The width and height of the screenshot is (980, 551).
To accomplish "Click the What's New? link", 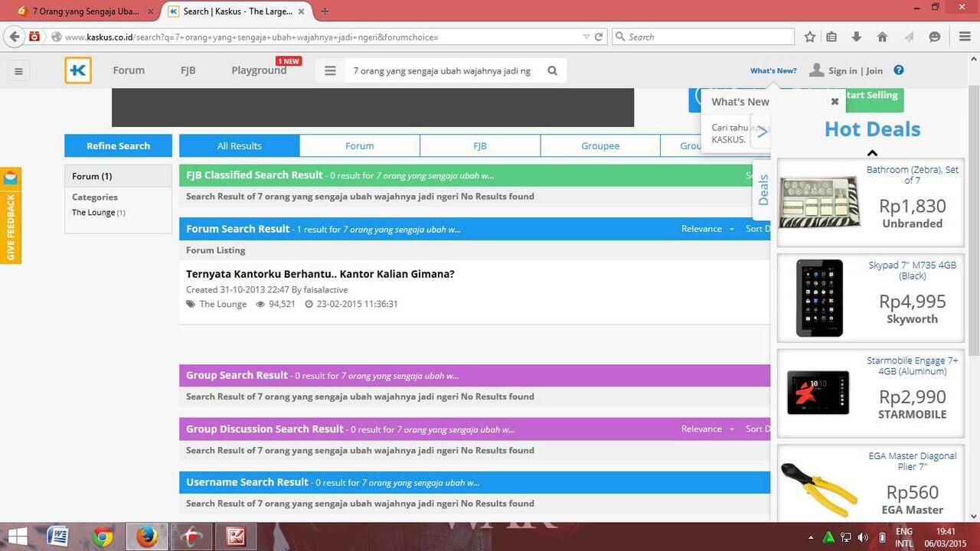I will pyautogui.click(x=773, y=70).
